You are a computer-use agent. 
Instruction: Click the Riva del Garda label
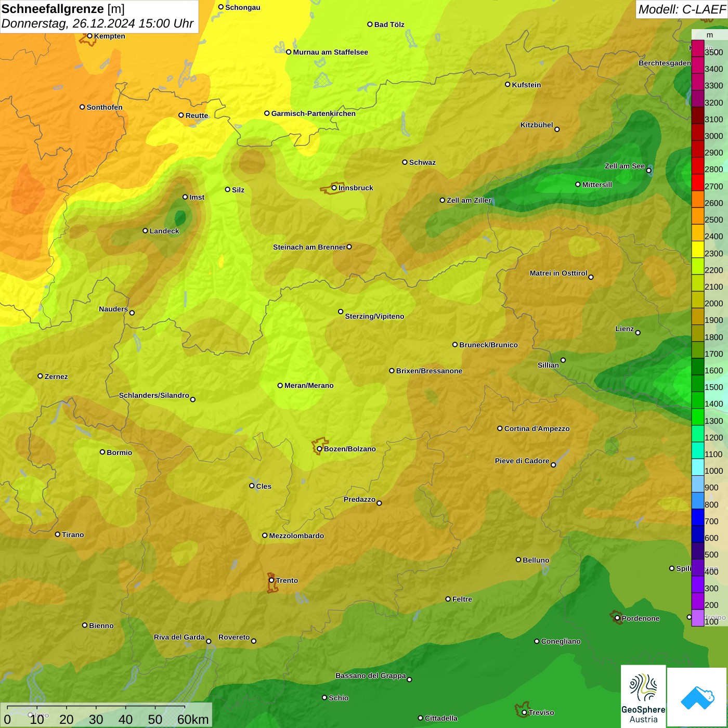click(x=179, y=637)
